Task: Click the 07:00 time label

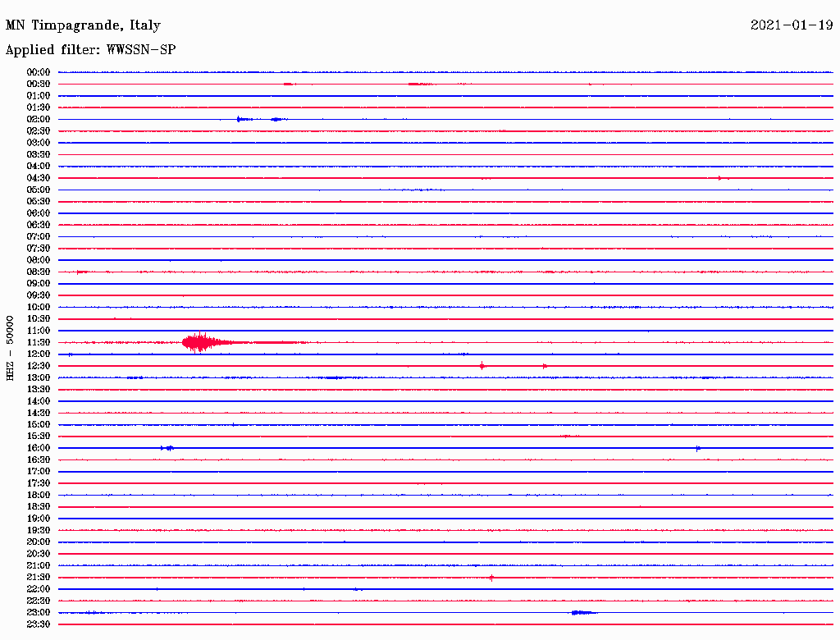Action: (x=39, y=236)
